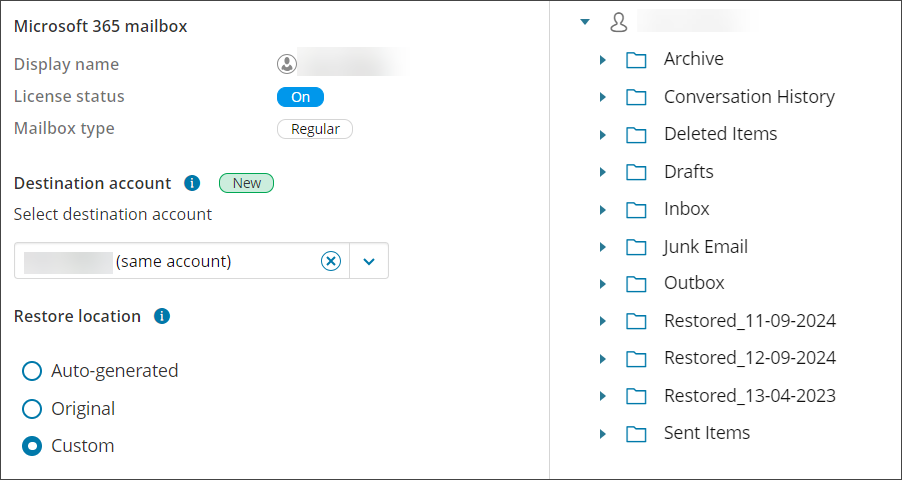Click the Restore location info icon

[x=162, y=316]
